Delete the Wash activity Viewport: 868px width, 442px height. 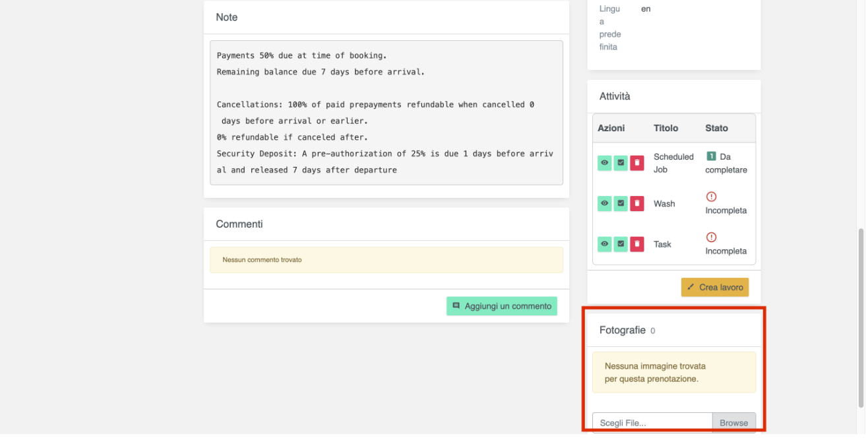click(636, 204)
